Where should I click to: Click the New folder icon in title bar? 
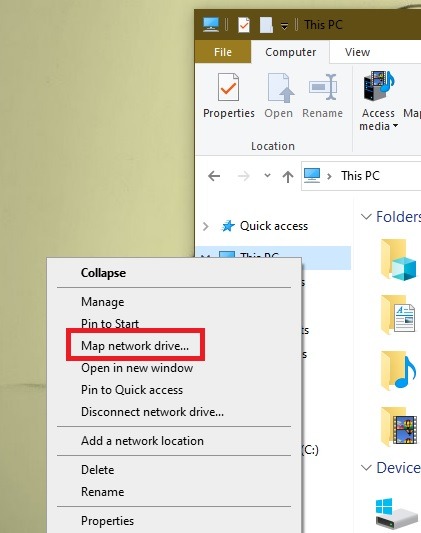pyautogui.click(x=266, y=25)
